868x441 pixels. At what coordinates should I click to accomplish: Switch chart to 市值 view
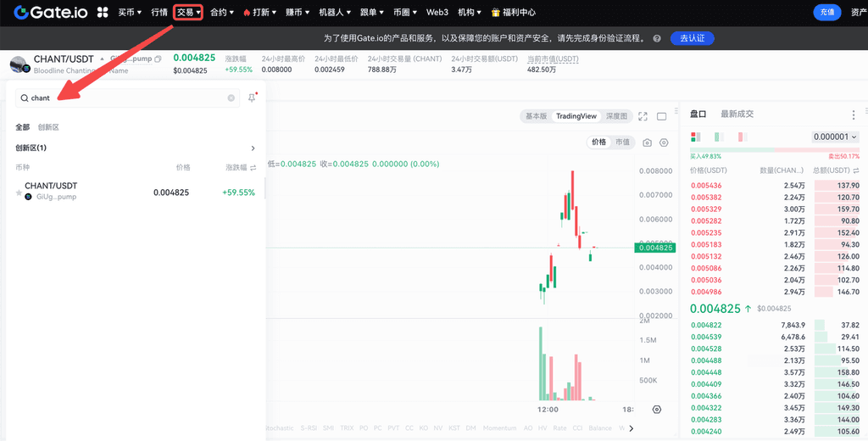pyautogui.click(x=622, y=142)
